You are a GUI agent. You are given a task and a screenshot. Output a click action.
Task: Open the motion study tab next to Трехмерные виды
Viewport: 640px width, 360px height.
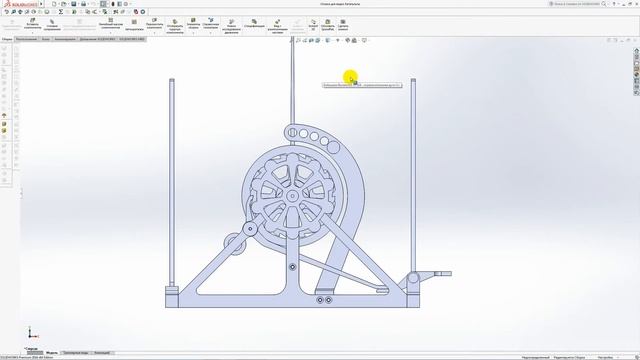coord(102,353)
